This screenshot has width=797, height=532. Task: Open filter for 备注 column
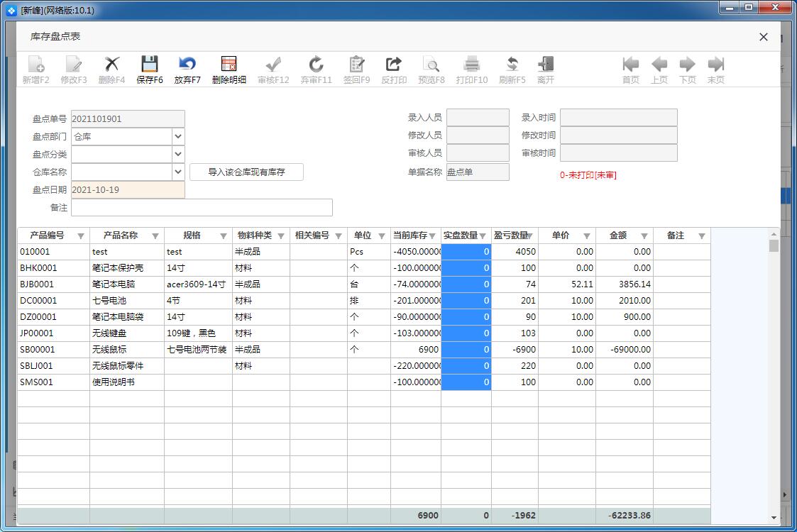tap(702, 235)
